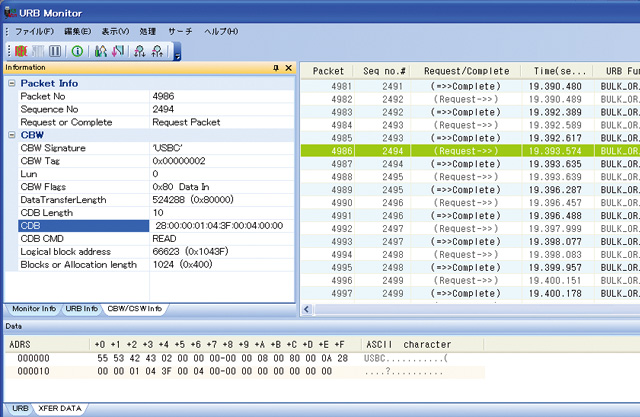Click the packet list scroll-left arrow
The width and height of the screenshot is (640, 417).
(307, 310)
